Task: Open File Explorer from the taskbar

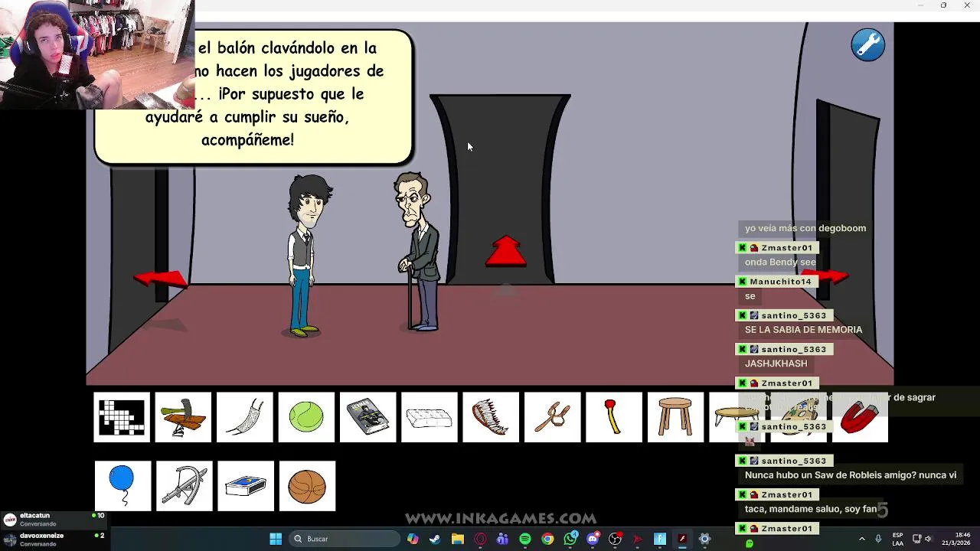Action: click(458, 539)
